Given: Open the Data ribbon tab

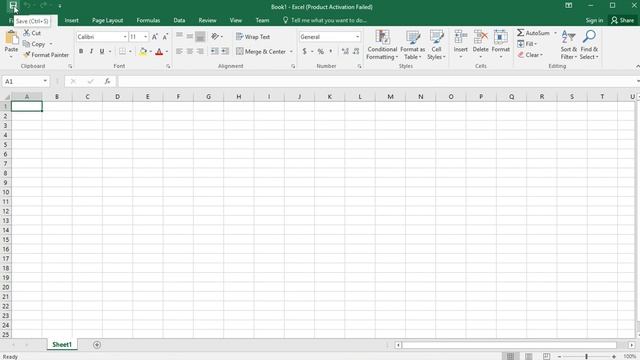Looking at the screenshot, I should tap(179, 20).
